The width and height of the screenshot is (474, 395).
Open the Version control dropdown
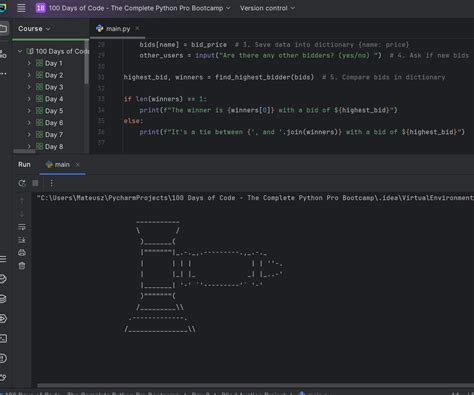(x=267, y=8)
